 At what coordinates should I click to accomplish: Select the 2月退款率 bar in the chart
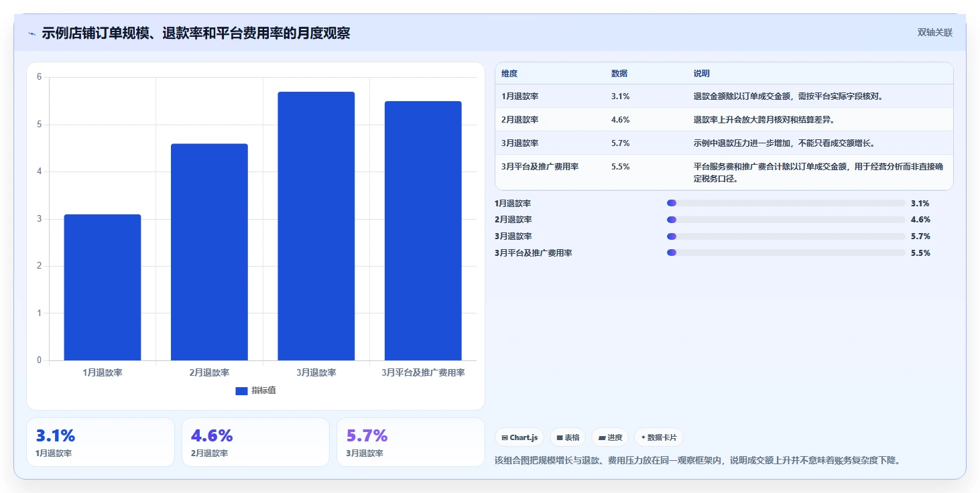coord(209,252)
